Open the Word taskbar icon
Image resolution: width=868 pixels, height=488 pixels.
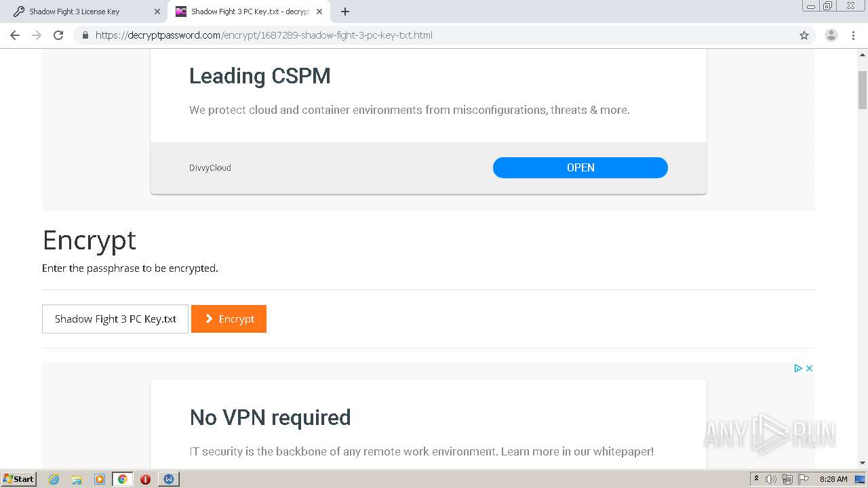tap(168, 479)
